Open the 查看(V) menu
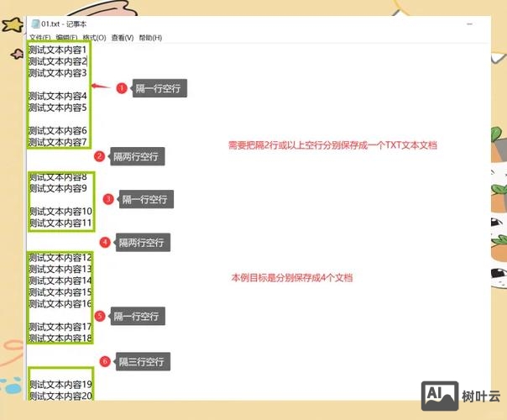507x420 pixels. tap(123, 38)
